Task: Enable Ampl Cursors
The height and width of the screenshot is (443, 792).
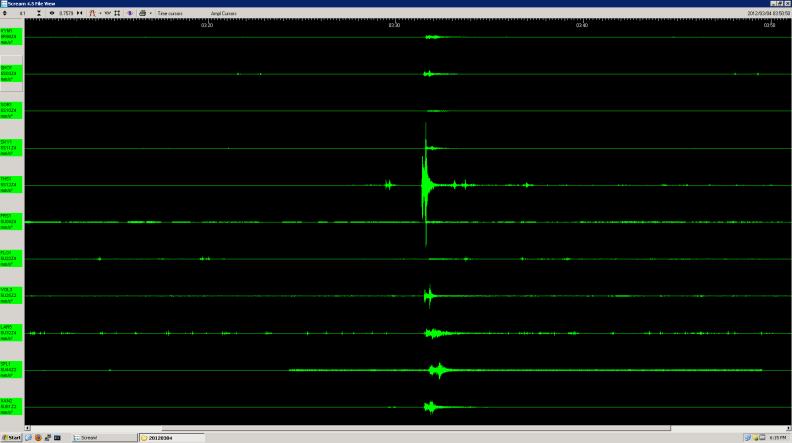Action: point(223,13)
